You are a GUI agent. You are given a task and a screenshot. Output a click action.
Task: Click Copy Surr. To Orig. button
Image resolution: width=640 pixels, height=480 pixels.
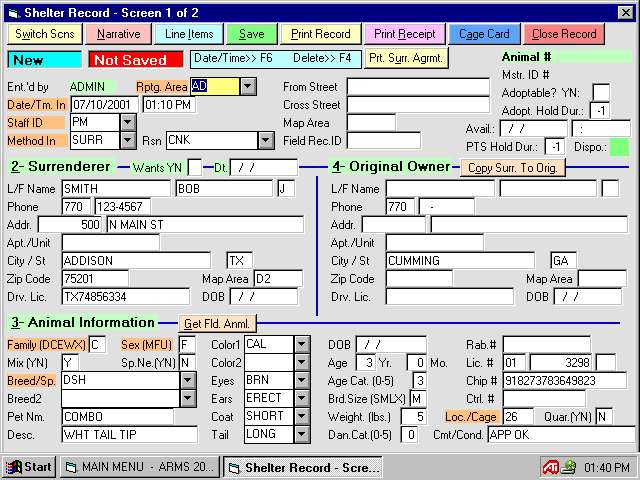513,168
